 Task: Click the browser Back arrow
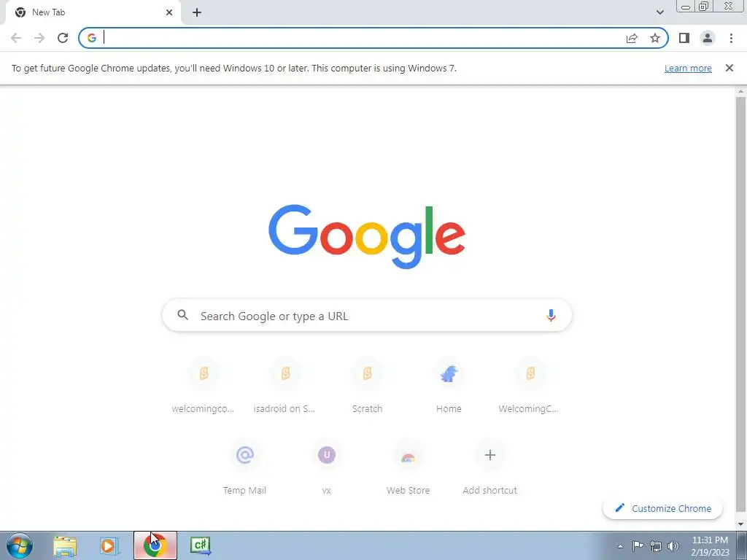click(16, 38)
